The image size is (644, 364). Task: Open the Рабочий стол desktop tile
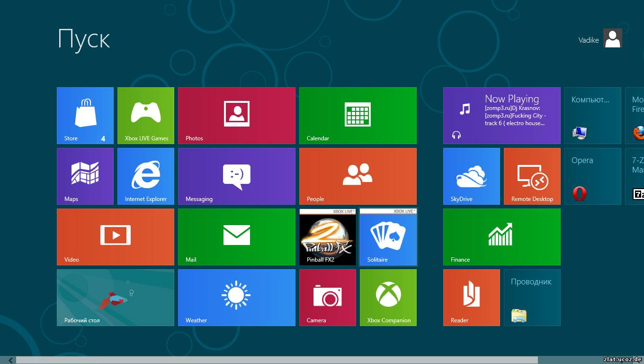pos(116,298)
